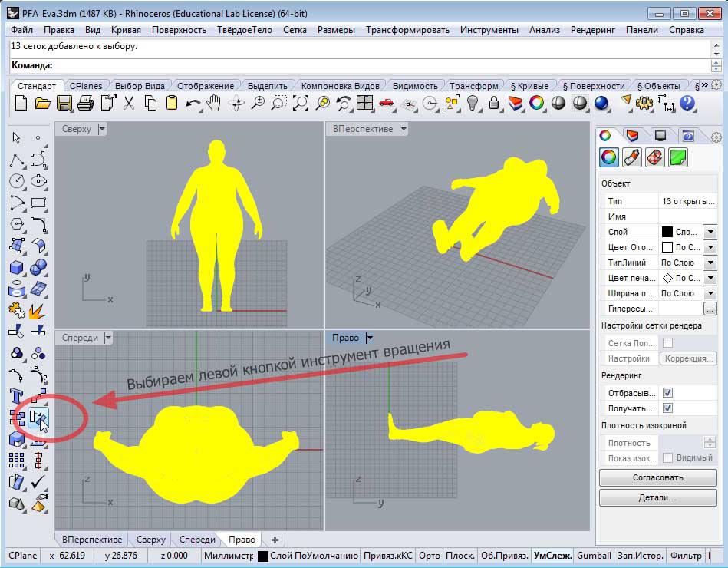Open Help with the question mark icon
The height and width of the screenshot is (568, 728).
pyautogui.click(x=687, y=103)
